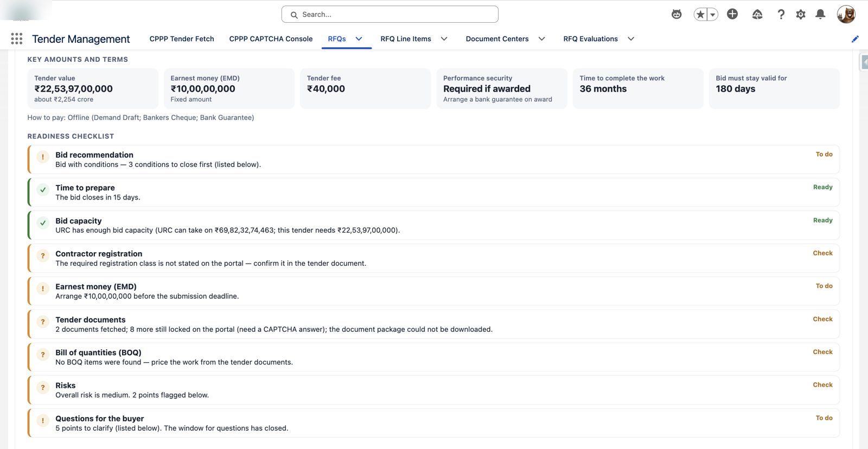Switch to CPPP CAPTCHA Console tab
Screen dimensions: 868x449
(271, 39)
